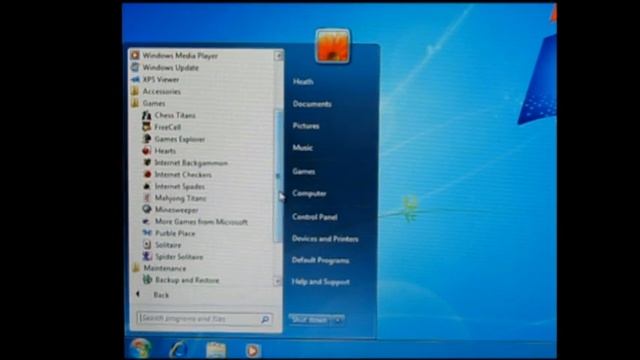Select the Internet Backgammon label

click(191, 163)
